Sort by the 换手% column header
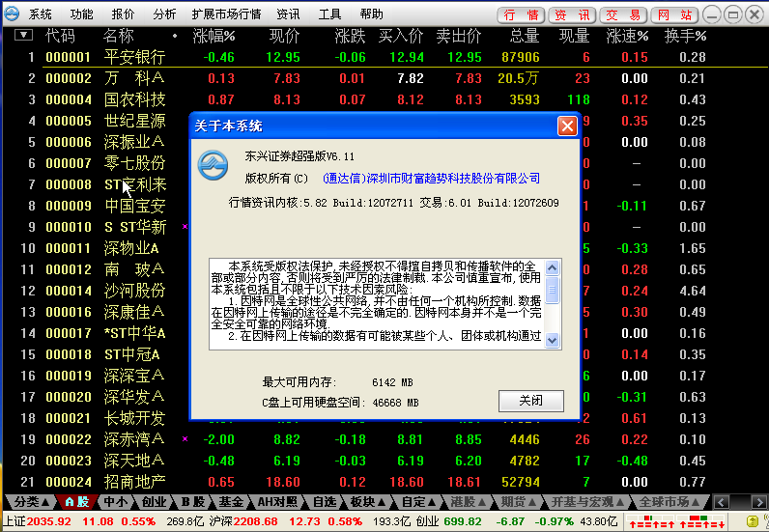 coord(685,36)
